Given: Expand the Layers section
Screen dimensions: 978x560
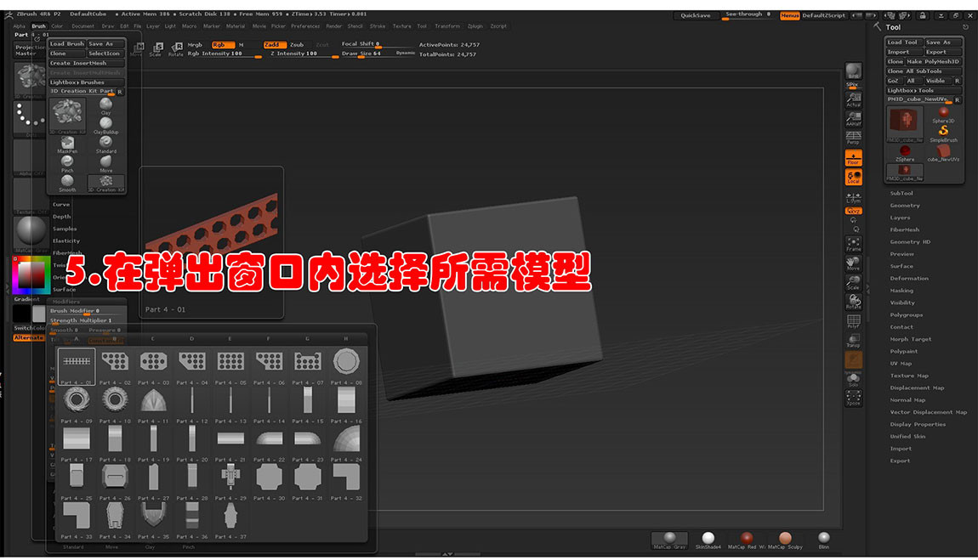Looking at the screenshot, I should tap(900, 218).
